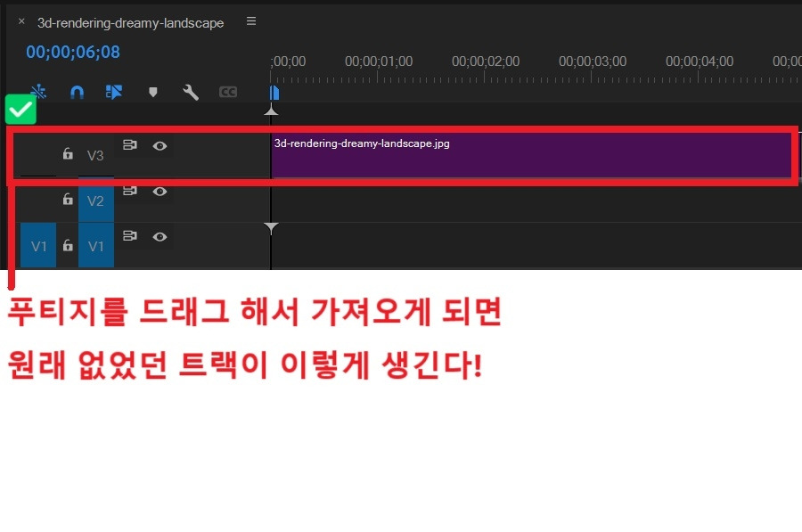802x532 pixels.
Task: Click the Closed Captions CC icon
Action: [228, 92]
